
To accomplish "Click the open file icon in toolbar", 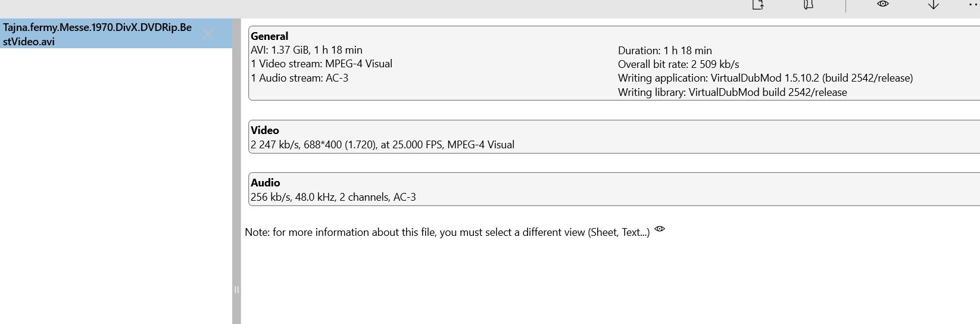I will [758, 5].
